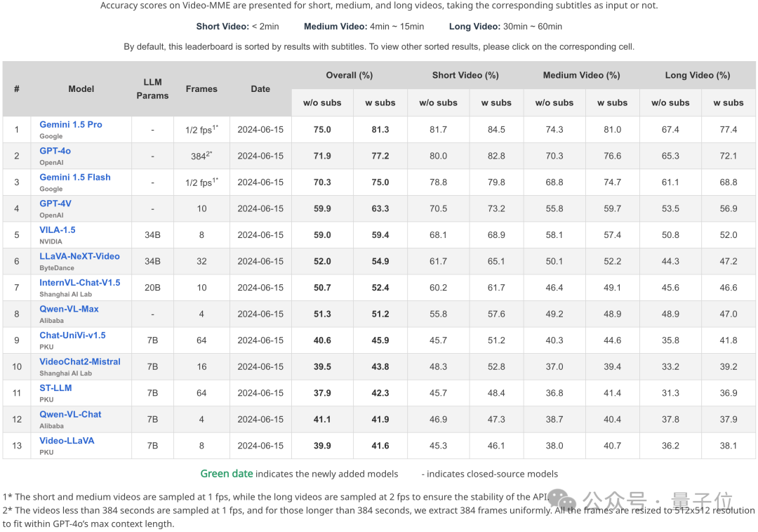Open the Gemini 1.5 Flash link

pos(75,177)
